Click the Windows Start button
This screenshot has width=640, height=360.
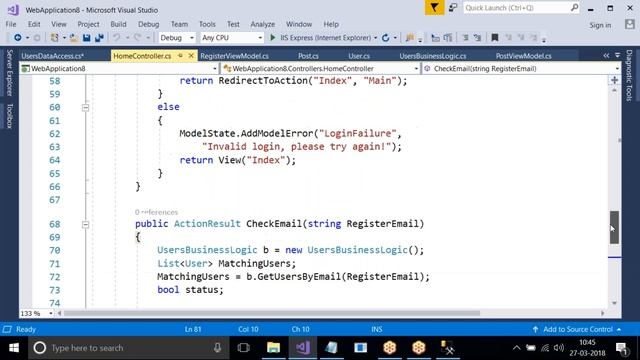[x=14, y=348]
